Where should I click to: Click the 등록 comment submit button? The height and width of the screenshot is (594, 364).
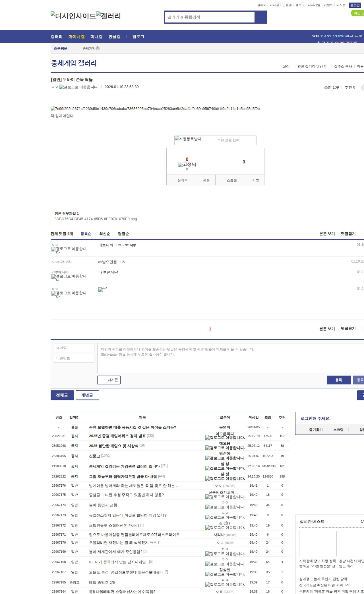pyautogui.click(x=338, y=380)
